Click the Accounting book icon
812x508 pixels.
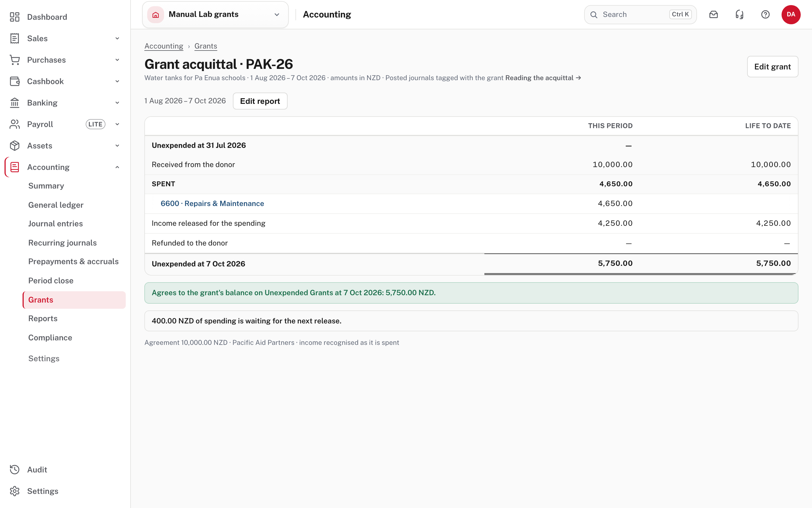tap(14, 167)
